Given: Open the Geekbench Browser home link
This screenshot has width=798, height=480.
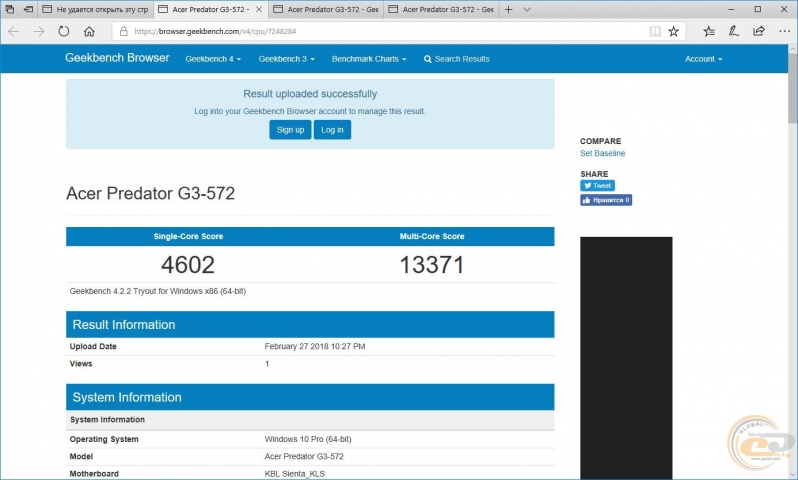Looking at the screenshot, I should [x=117, y=58].
